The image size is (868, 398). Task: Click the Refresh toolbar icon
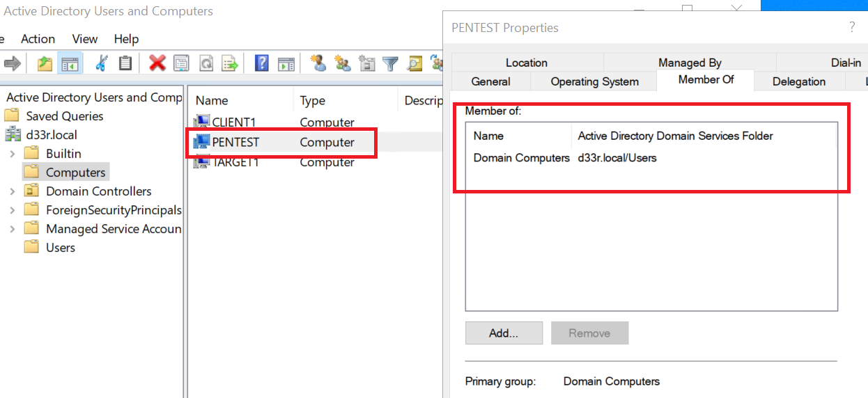(206, 64)
